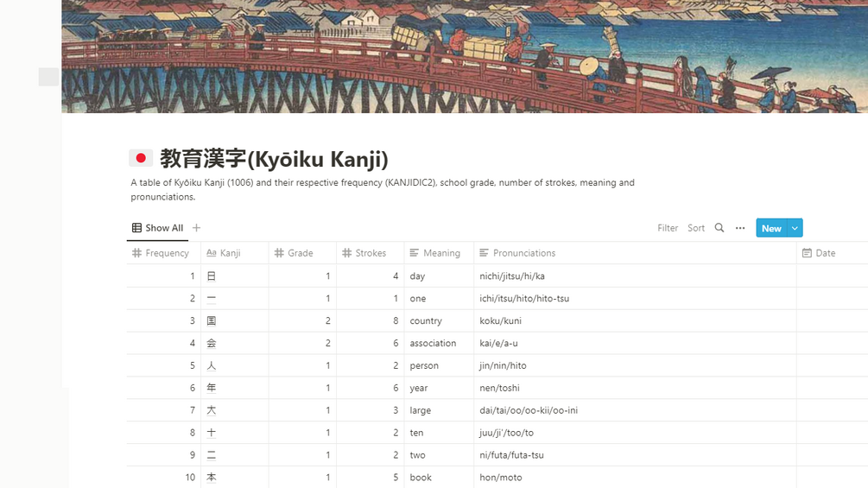
Task: Select the frequency cell with value 10
Action: pos(163,478)
